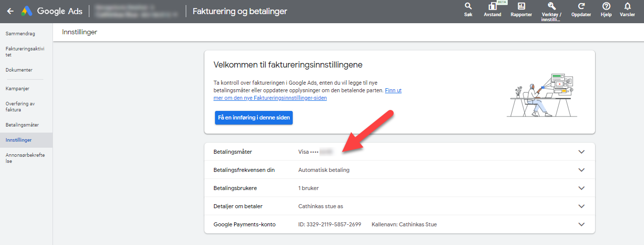The width and height of the screenshot is (644, 245).
Task: Go back using the left arrow
Action: [10, 11]
